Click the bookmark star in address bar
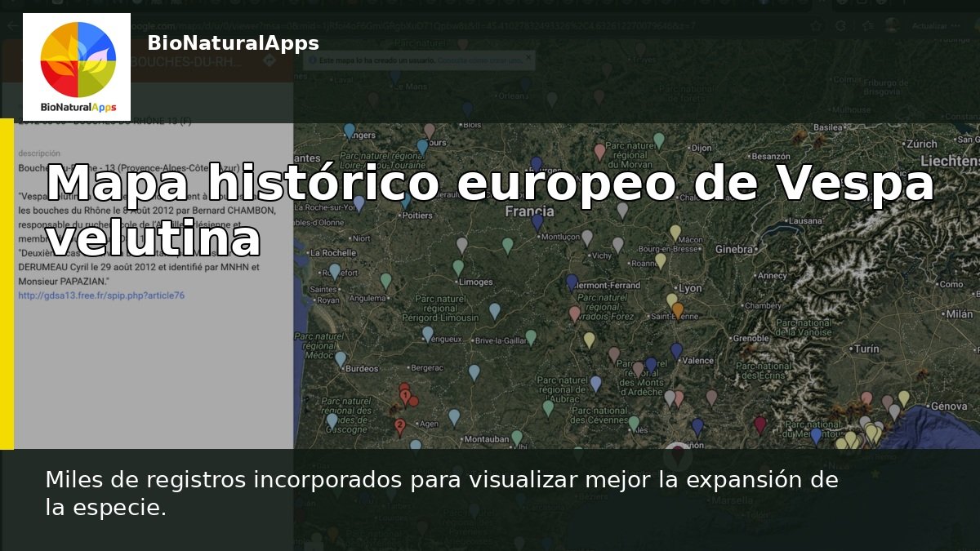The image size is (980, 551). tap(817, 26)
